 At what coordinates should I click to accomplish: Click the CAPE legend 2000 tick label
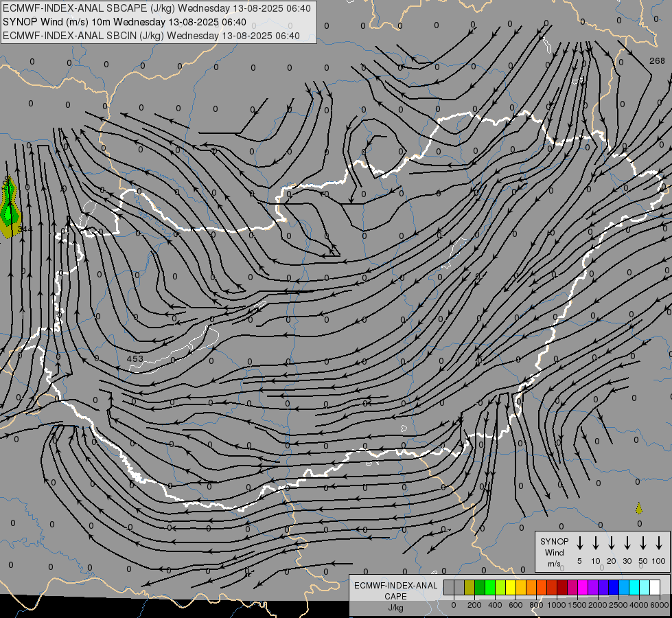pyautogui.click(x=597, y=605)
